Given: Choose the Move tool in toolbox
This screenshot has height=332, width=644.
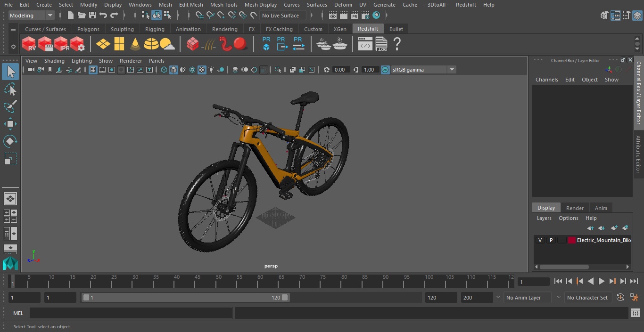Looking at the screenshot, I should [x=10, y=124].
